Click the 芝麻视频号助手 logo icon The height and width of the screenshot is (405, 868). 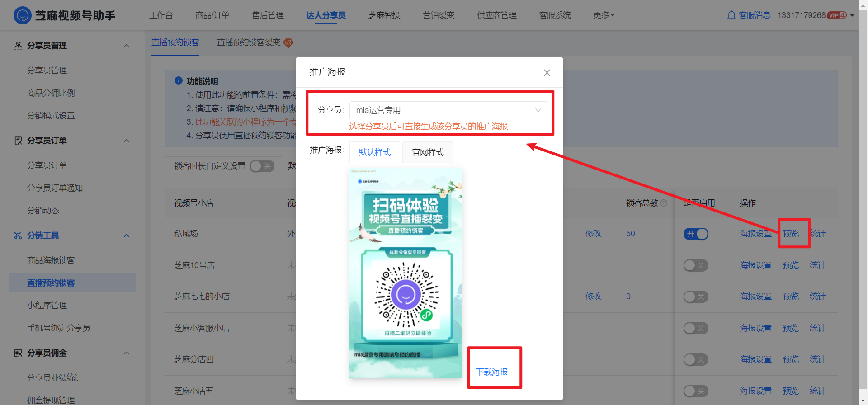tap(23, 15)
